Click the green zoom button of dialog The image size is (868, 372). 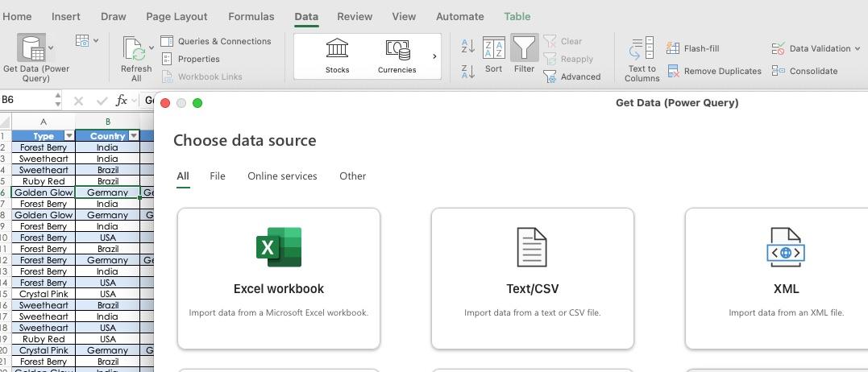197,103
